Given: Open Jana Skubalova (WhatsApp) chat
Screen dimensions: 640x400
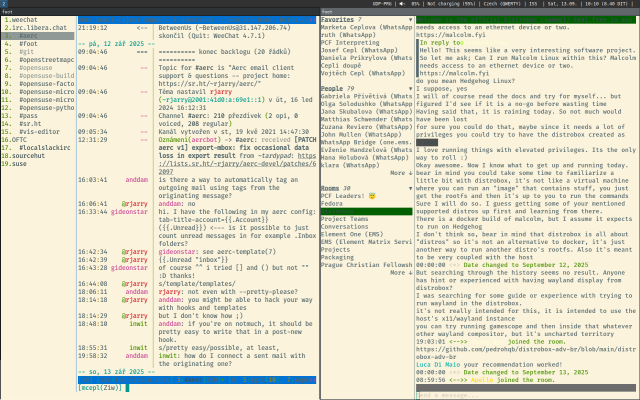Looking at the screenshot, I should pos(367,111).
